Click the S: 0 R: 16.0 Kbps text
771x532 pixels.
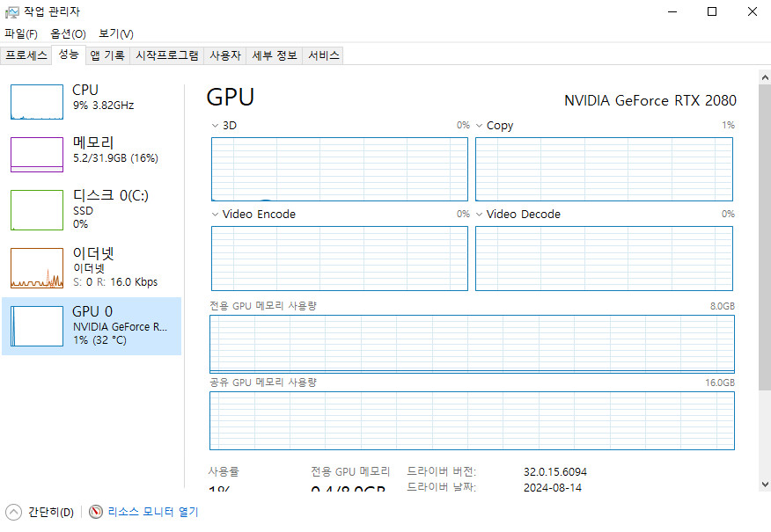(115, 282)
